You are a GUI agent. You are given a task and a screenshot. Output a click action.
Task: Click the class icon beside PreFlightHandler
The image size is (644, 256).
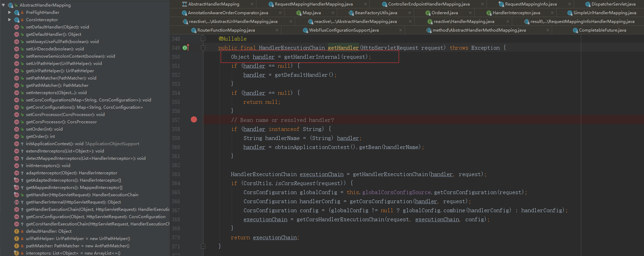coord(17,13)
